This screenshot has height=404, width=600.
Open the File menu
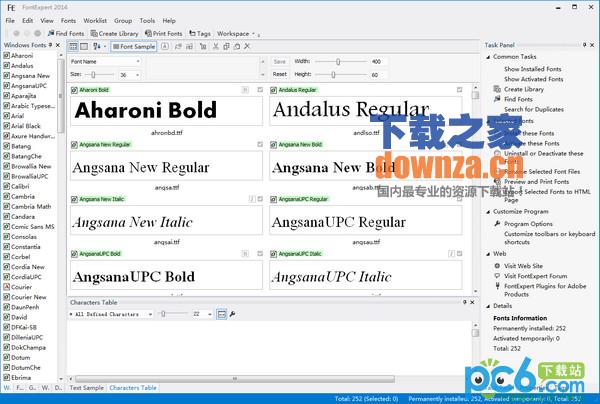pyautogui.click(x=10, y=21)
